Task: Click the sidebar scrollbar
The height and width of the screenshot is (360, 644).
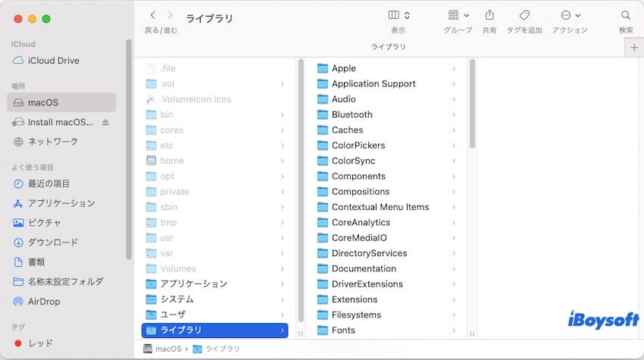Action: tap(129, 149)
